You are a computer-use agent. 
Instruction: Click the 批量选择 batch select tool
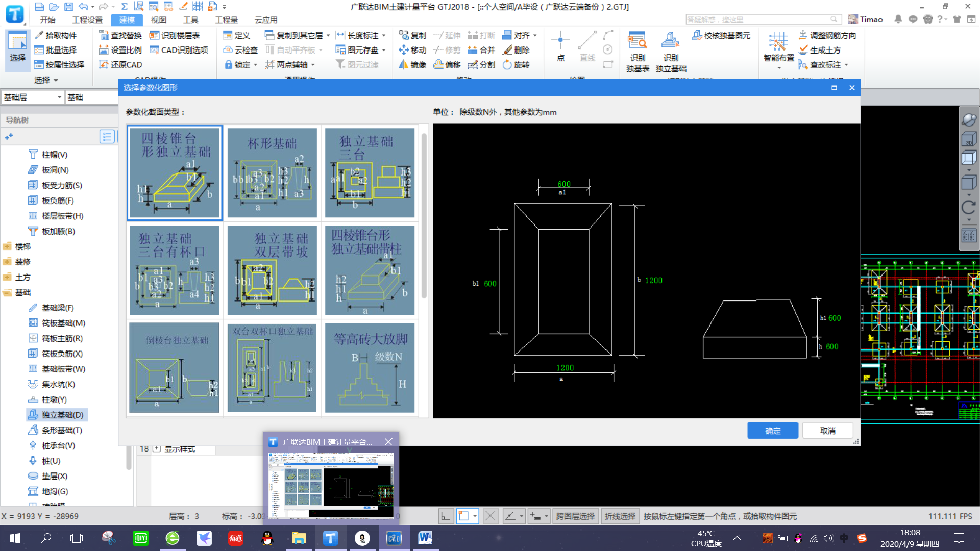click(x=55, y=50)
